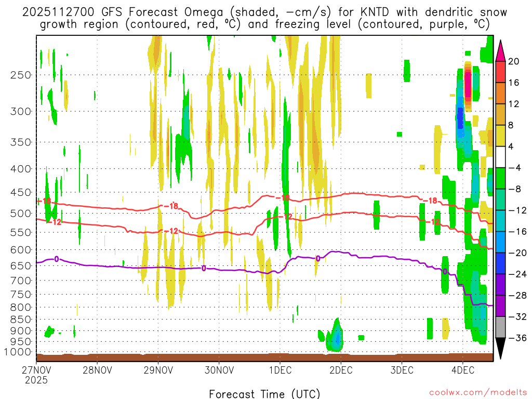Click the -18 contour label near 1DEC
This screenshot has width=532, height=399.
(x=283, y=198)
